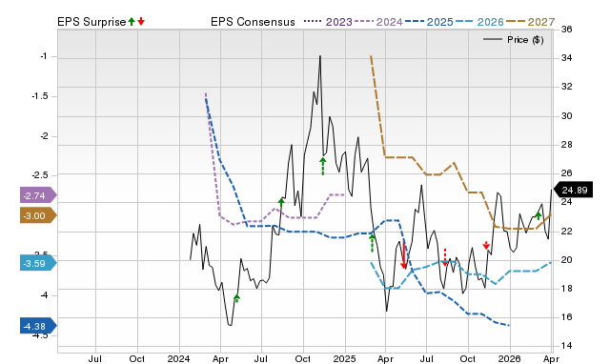Click the -2.5 EPS axis label

click(x=40, y=175)
